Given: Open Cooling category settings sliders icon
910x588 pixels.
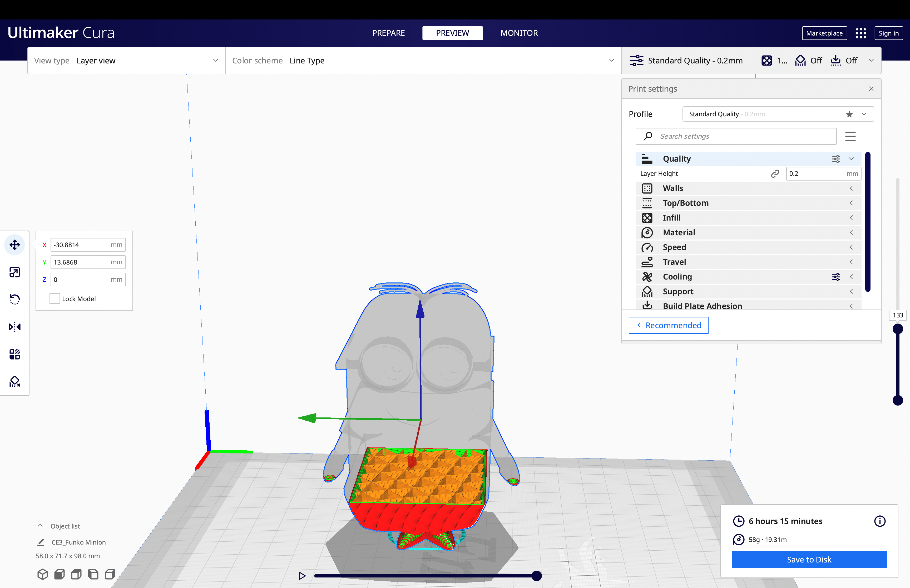Looking at the screenshot, I should coord(836,277).
